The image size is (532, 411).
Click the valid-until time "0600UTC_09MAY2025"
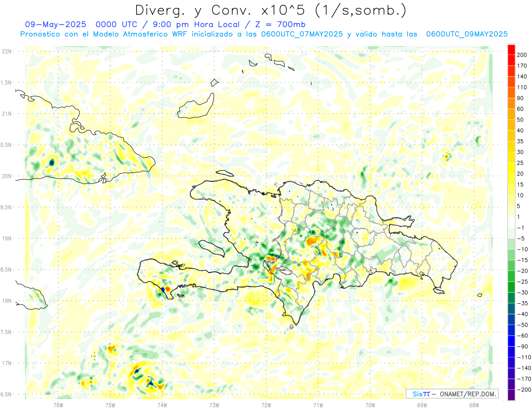coord(467,34)
